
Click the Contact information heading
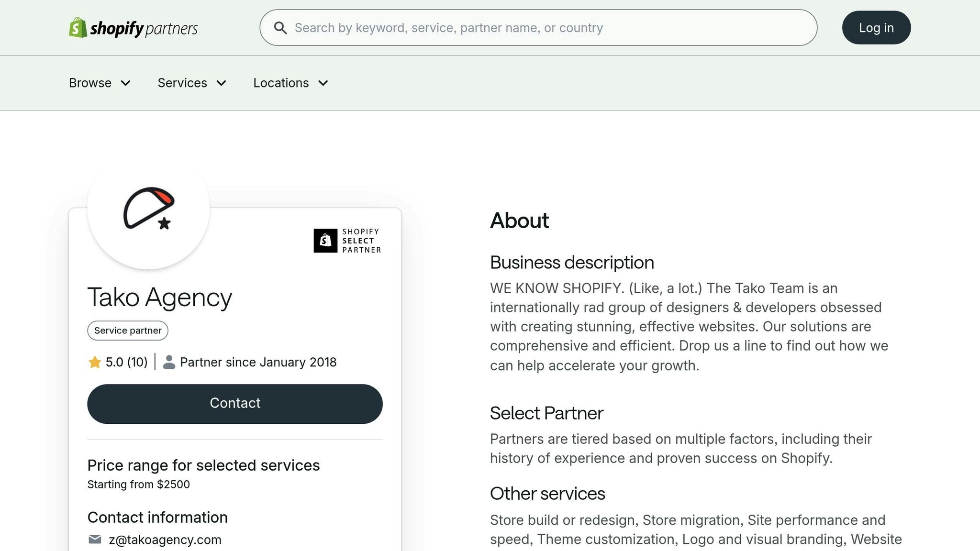pyautogui.click(x=157, y=518)
